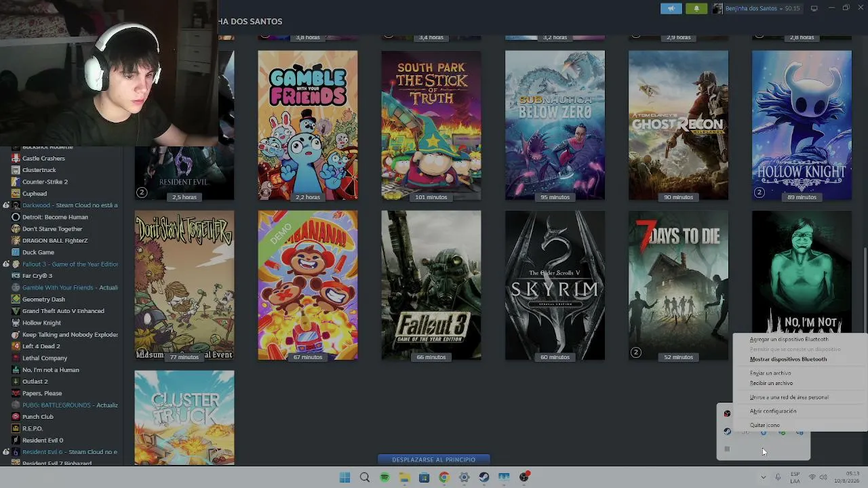Open the 7 Days to Die cover
The width and height of the screenshot is (868, 488).
tap(678, 285)
